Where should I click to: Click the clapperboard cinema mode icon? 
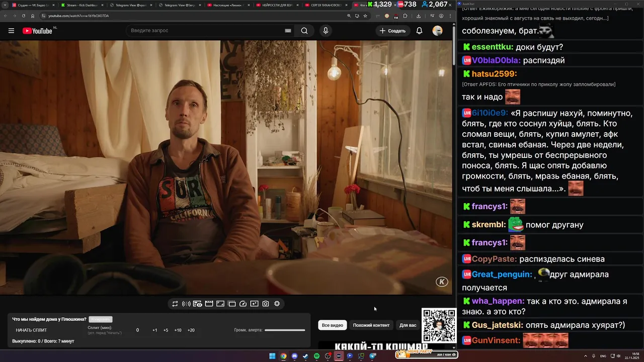point(209,304)
